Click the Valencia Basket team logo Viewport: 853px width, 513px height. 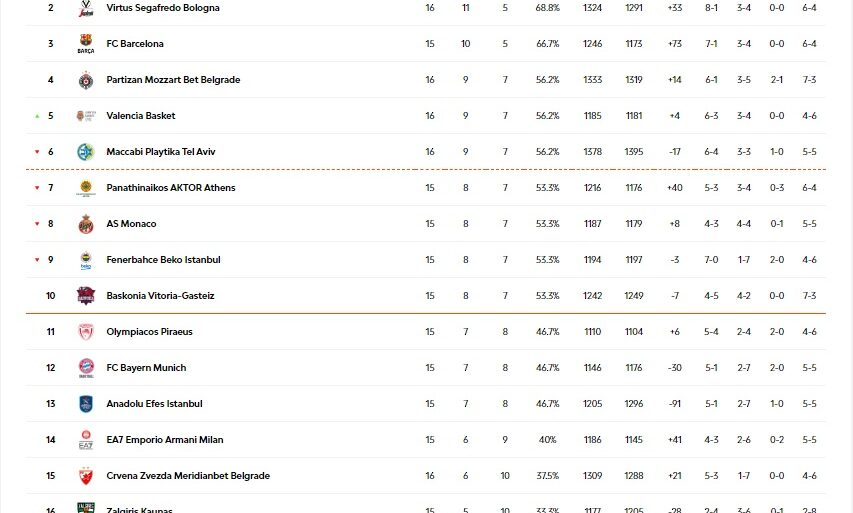click(x=85, y=116)
